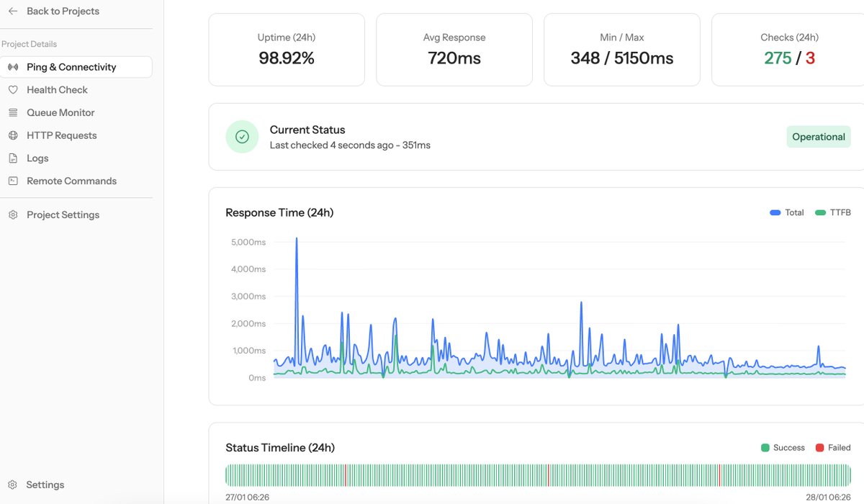Click the 0ms axis label

[257, 378]
